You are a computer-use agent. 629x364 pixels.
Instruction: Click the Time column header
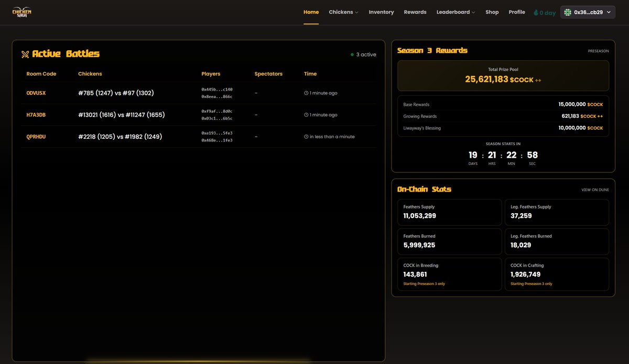click(x=310, y=74)
